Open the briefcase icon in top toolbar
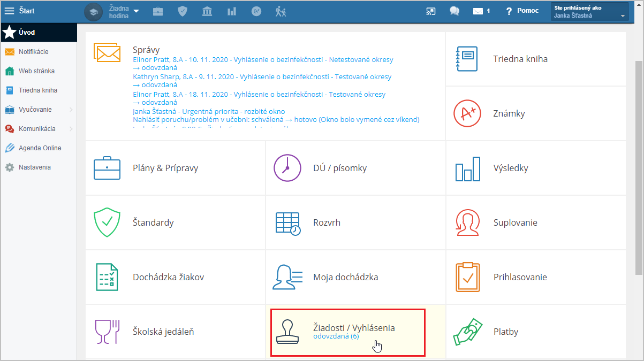The height and width of the screenshot is (361, 644). pos(157,11)
